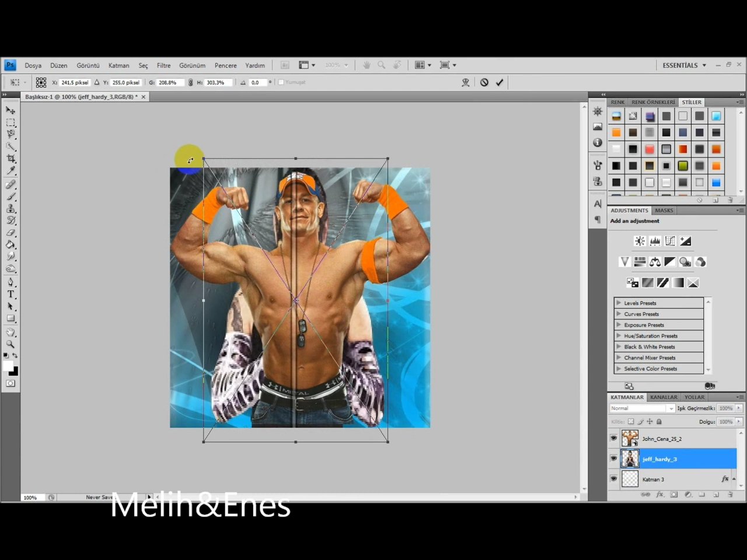Open the Dosya menu

33,65
